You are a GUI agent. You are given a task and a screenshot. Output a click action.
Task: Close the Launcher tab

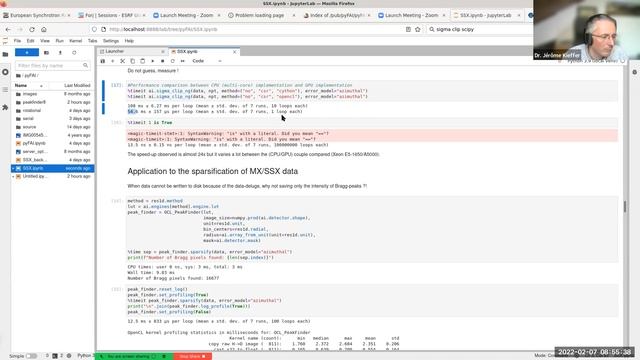162,52
